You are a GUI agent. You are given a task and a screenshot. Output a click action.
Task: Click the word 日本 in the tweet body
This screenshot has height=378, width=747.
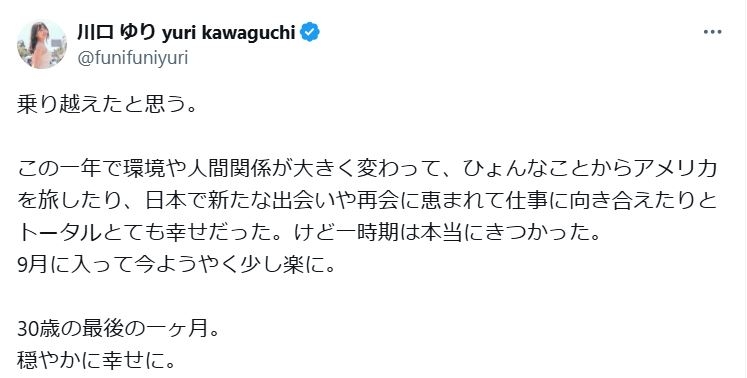(x=167, y=202)
